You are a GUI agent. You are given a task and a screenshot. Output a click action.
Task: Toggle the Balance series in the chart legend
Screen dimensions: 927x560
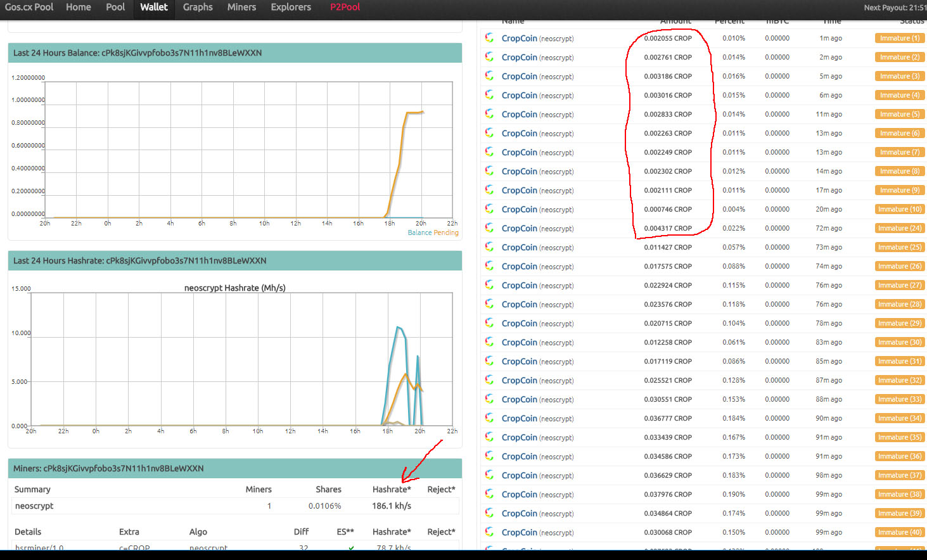point(419,232)
